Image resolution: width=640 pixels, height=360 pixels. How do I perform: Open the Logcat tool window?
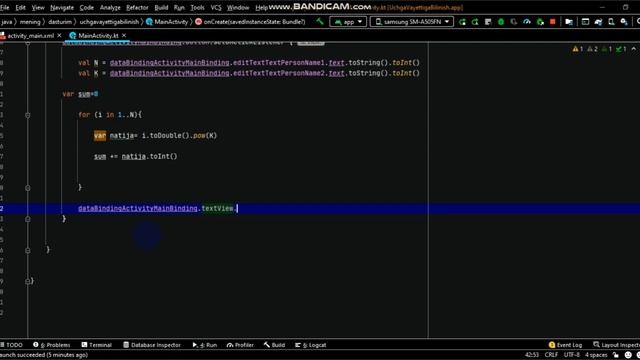[x=311, y=345]
